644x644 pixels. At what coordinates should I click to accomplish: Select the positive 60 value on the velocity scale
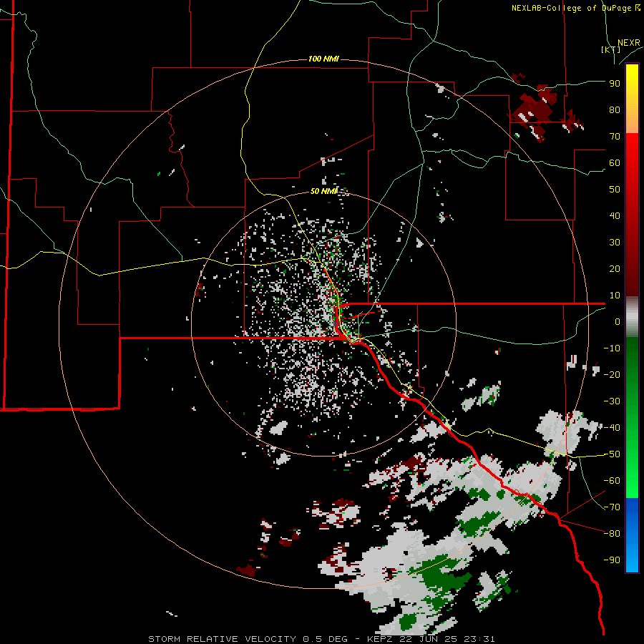615,163
